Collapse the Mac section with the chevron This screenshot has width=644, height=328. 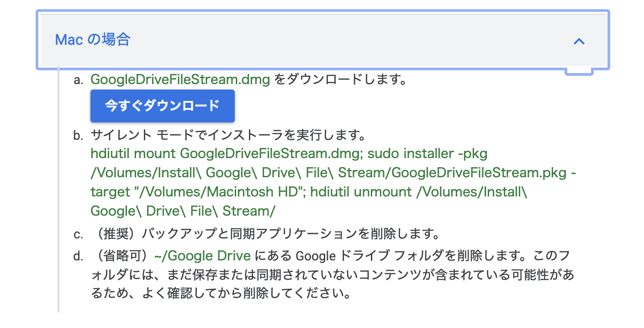click(x=579, y=41)
